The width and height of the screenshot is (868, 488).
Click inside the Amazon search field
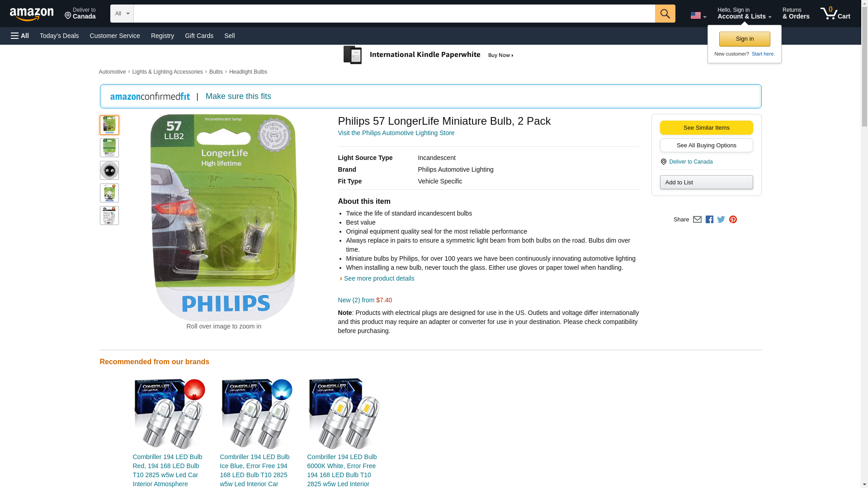pyautogui.click(x=394, y=14)
